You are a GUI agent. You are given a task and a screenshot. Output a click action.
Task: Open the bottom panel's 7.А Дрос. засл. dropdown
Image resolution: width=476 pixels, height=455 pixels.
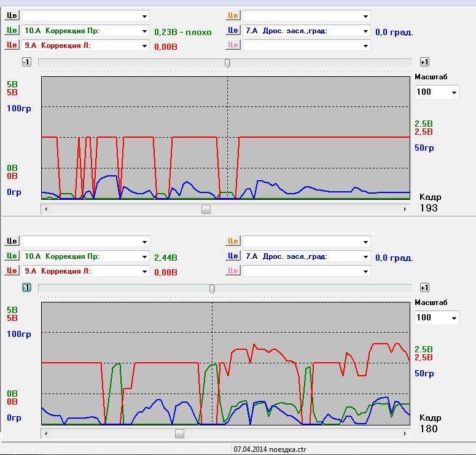click(x=365, y=256)
